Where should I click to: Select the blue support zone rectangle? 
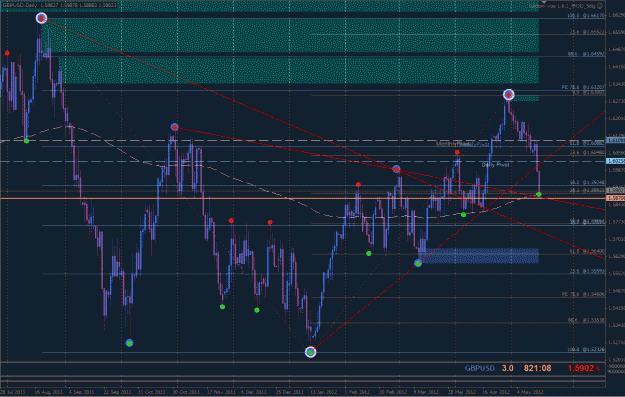(x=478, y=256)
